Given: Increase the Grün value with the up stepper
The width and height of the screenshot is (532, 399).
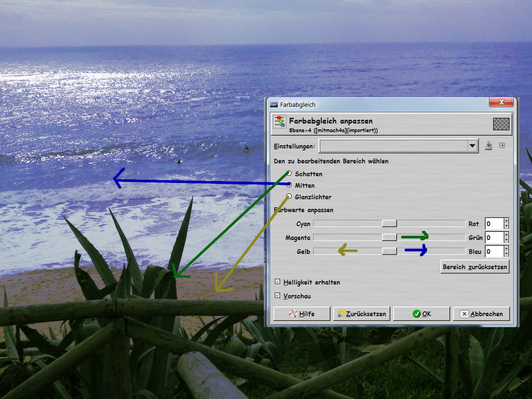Looking at the screenshot, I should 506,234.
